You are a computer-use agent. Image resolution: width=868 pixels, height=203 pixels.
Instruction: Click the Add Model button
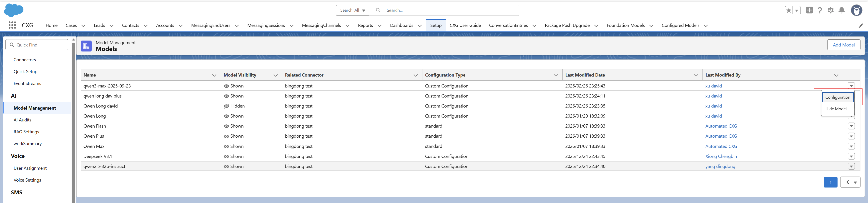tap(843, 45)
